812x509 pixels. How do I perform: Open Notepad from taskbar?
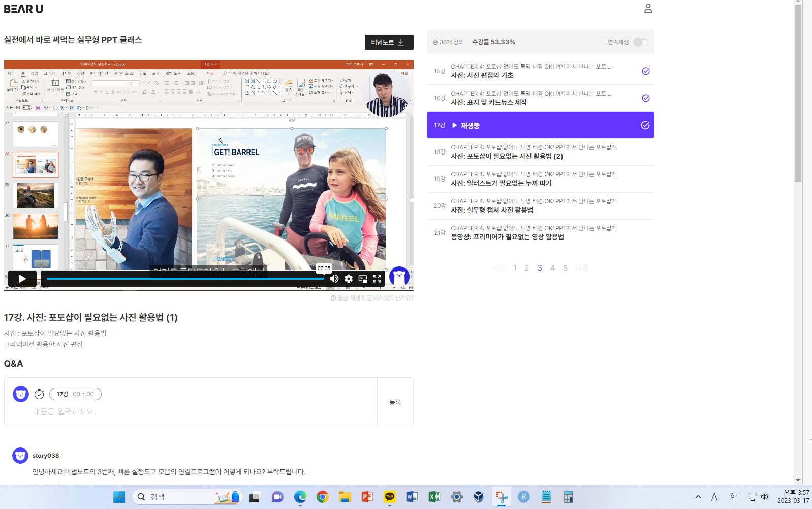(546, 497)
